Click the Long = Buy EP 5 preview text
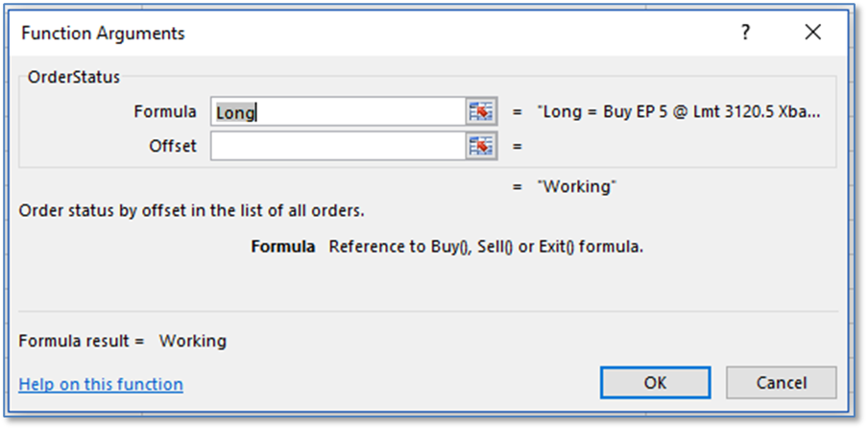Viewport: 868px width, 429px height. click(x=682, y=112)
